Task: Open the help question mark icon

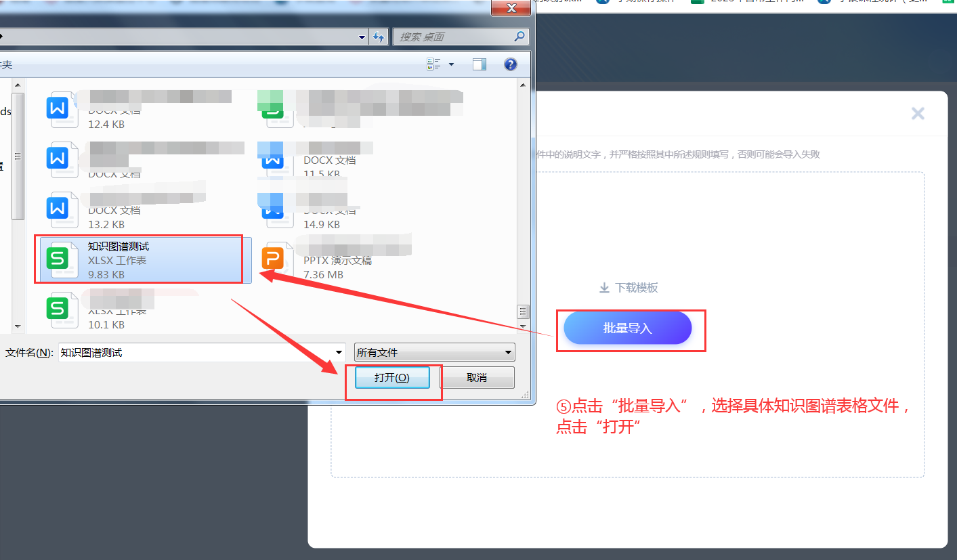Action: pyautogui.click(x=511, y=64)
